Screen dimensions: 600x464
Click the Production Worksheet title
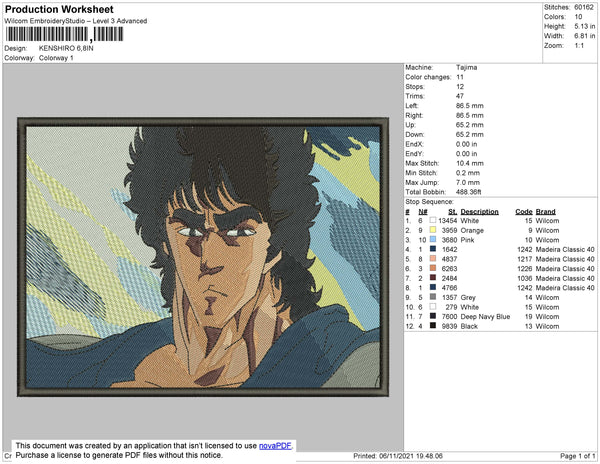(x=59, y=10)
